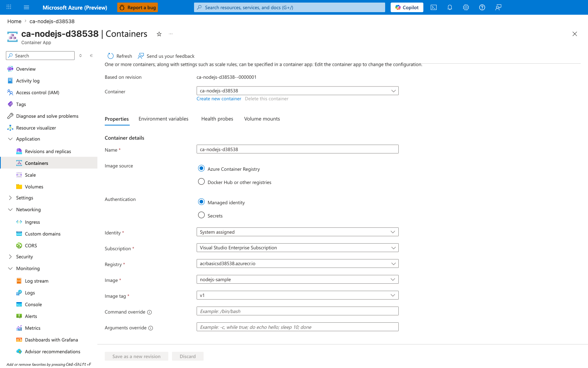588x368 pixels.
Task: Click Create new container link
Action: tap(219, 99)
